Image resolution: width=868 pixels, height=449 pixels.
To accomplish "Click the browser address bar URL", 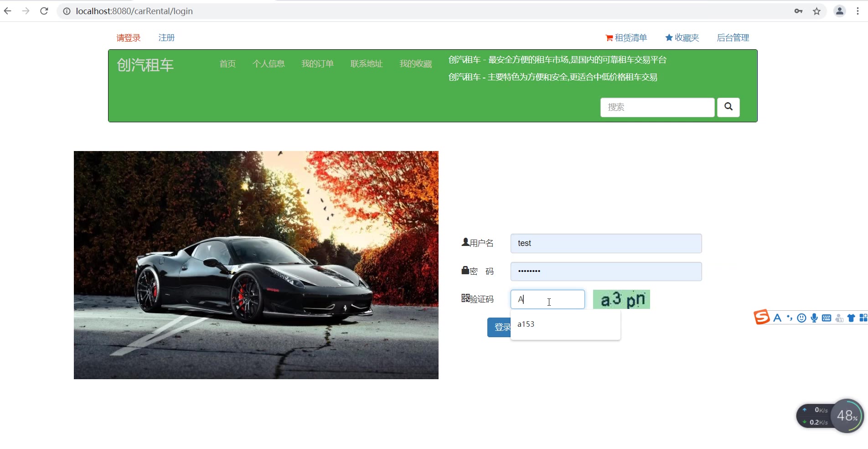I will 134,11.
